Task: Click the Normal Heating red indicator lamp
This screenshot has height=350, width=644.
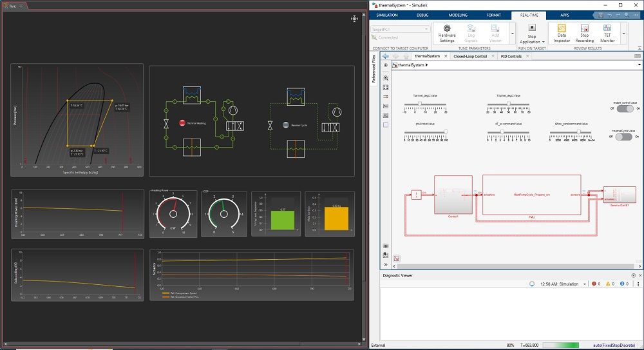Action: point(182,123)
